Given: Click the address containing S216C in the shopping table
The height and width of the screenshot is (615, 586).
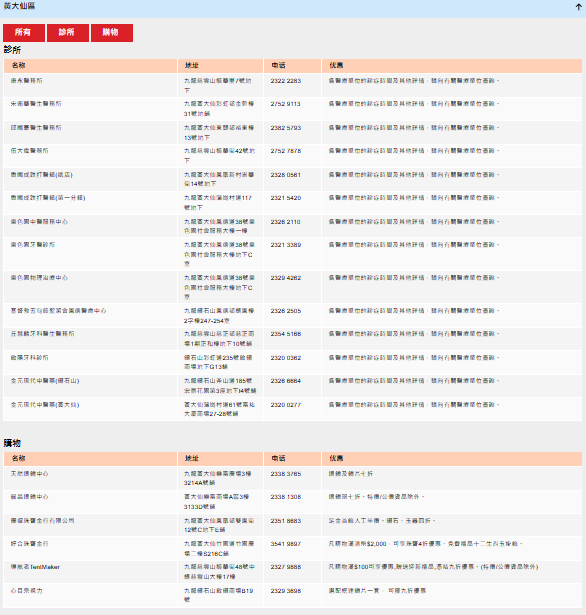Looking at the screenshot, I should pyautogui.click(x=219, y=549).
